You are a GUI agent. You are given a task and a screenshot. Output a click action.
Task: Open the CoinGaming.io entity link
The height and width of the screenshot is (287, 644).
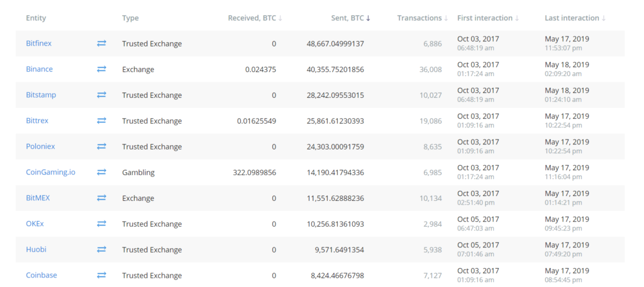click(50, 172)
